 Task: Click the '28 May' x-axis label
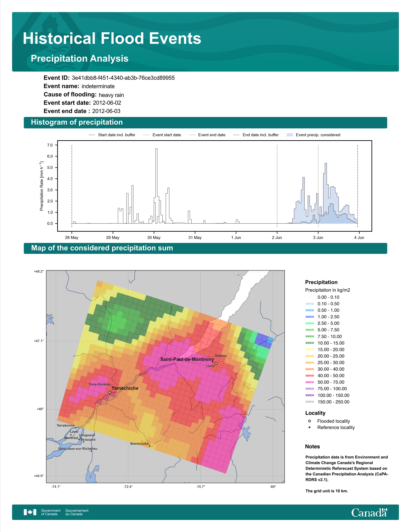coord(72,237)
